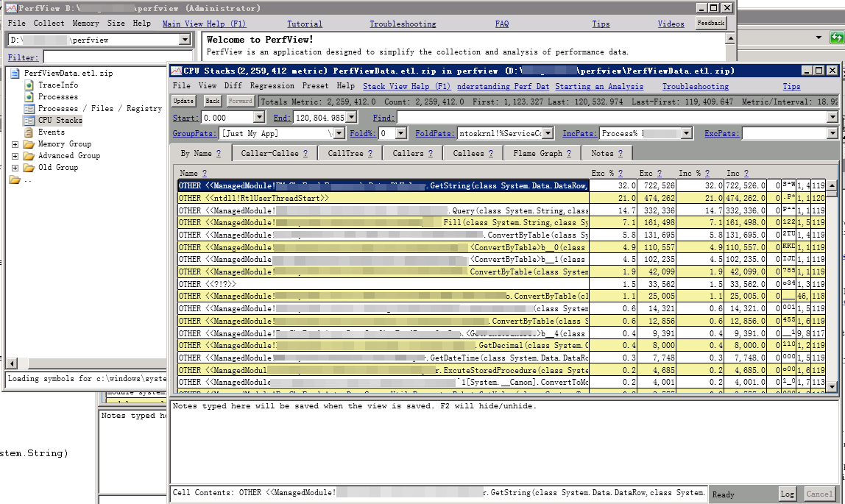
Task: Open Troubleshooting link in CPU Stacks window
Action: click(x=695, y=86)
